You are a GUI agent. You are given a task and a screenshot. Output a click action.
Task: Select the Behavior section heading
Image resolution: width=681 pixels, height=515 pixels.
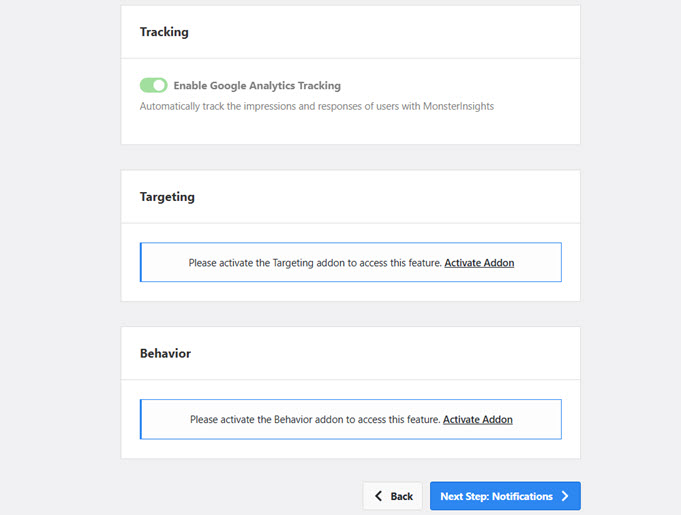coord(165,354)
